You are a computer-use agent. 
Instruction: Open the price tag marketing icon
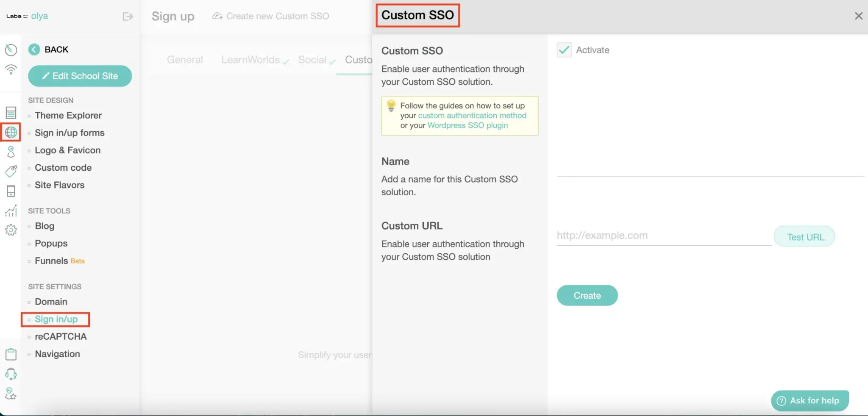(x=11, y=171)
